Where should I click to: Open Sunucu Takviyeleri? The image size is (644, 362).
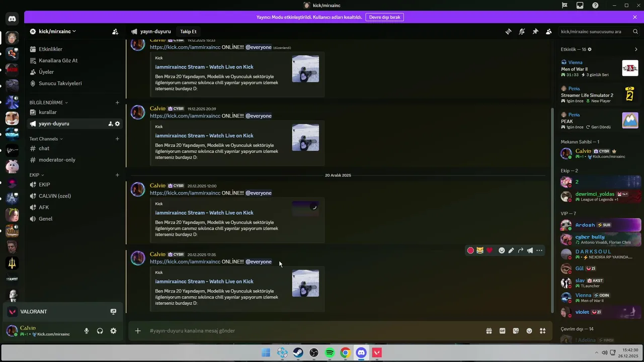[x=74, y=83]
